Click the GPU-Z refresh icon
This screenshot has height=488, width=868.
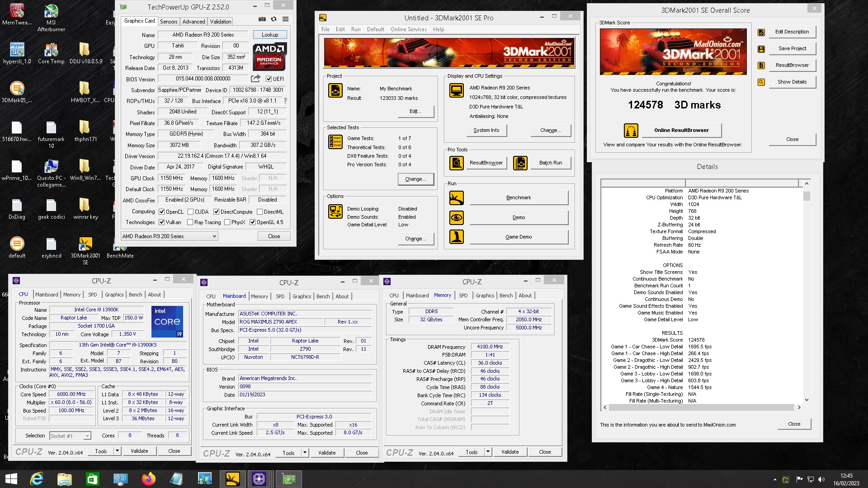pos(274,19)
